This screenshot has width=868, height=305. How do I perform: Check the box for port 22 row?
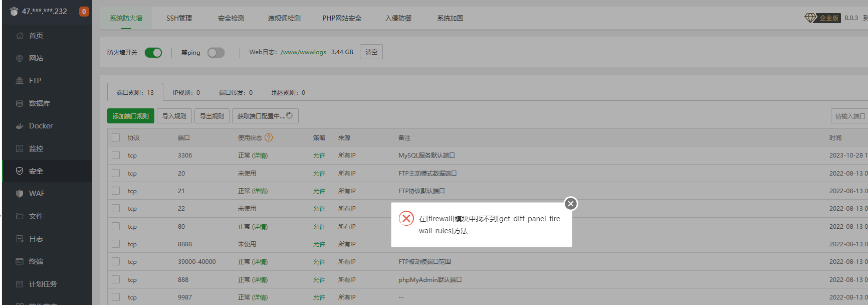point(116,208)
